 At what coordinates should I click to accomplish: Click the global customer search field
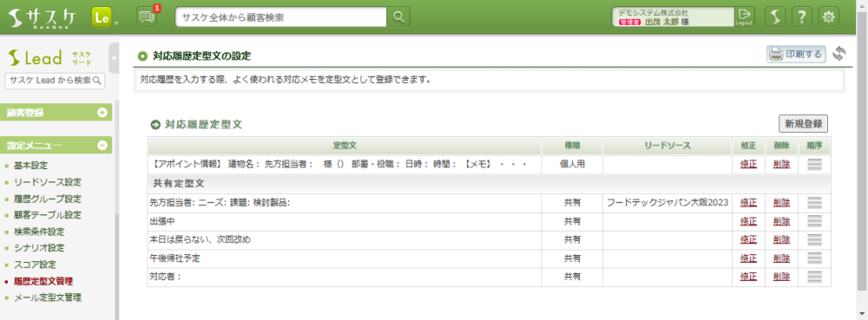pyautogui.click(x=281, y=17)
